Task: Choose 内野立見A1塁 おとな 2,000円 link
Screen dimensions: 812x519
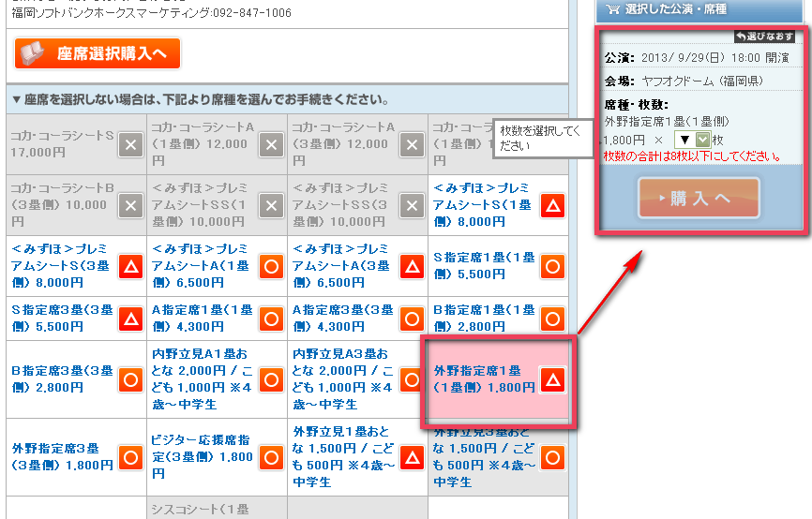Action: [203, 379]
